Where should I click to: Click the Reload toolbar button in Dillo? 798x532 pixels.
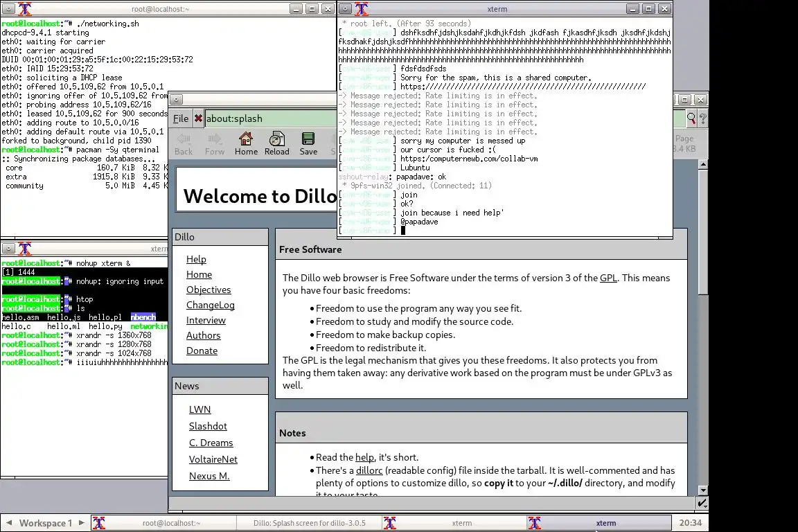click(x=277, y=143)
